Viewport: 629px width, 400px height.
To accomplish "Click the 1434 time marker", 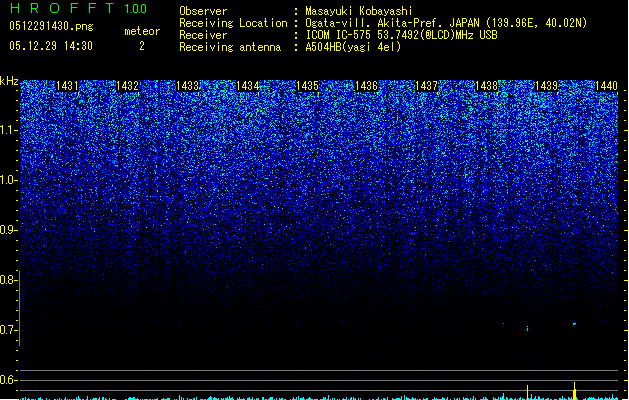I will [x=248, y=86].
